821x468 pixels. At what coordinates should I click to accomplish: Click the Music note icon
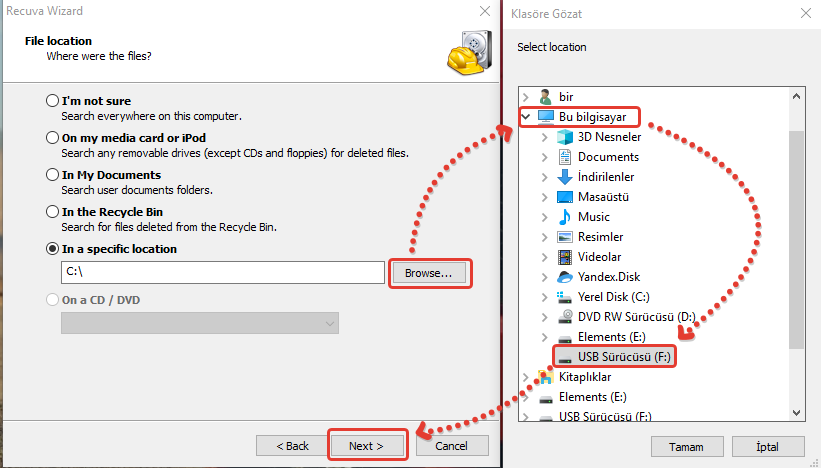(564, 217)
